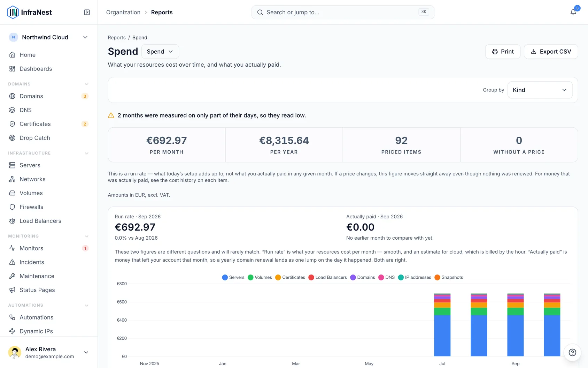Toggle Load Balancers series in legend
This screenshot has height=368, width=588.
pos(327,277)
